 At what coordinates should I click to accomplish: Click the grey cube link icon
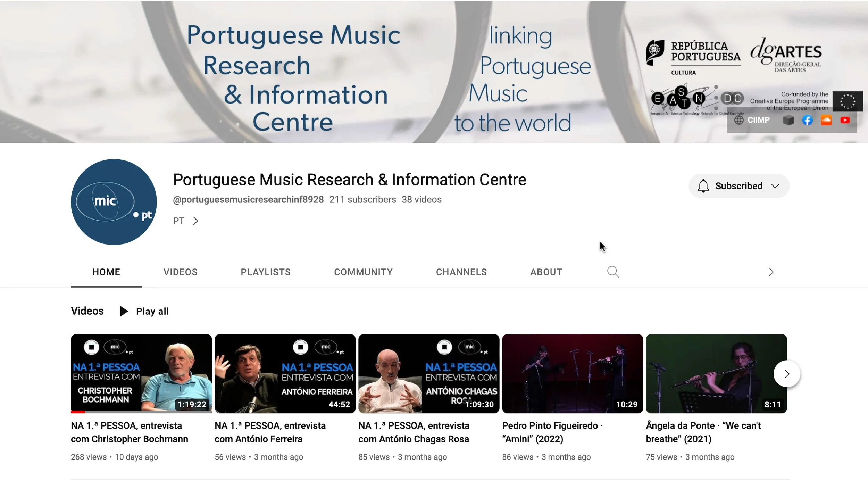coord(788,120)
